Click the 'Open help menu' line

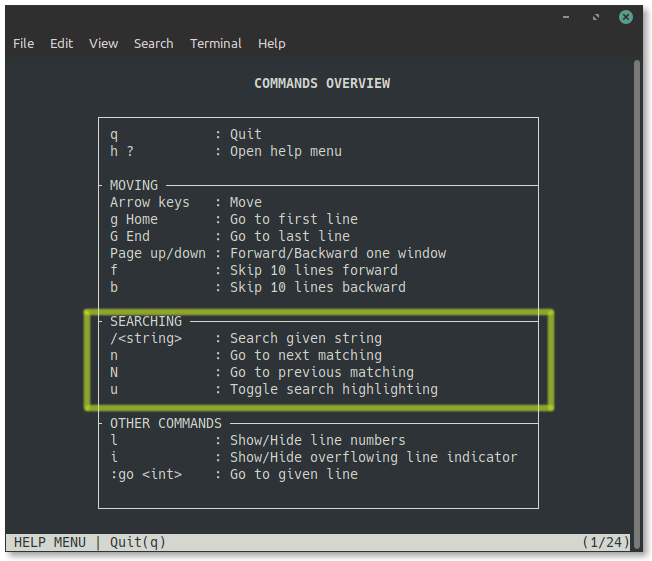286,151
